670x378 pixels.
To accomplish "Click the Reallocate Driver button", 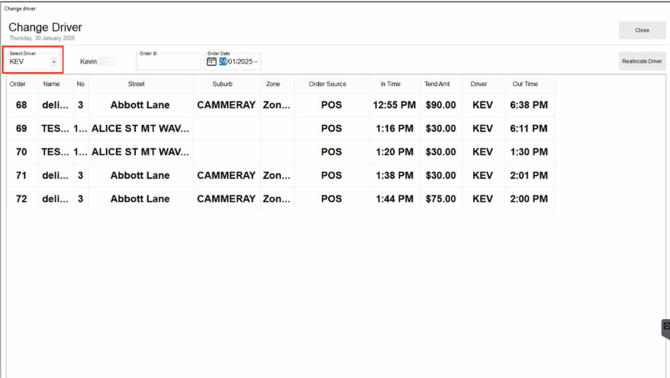I will (642, 62).
